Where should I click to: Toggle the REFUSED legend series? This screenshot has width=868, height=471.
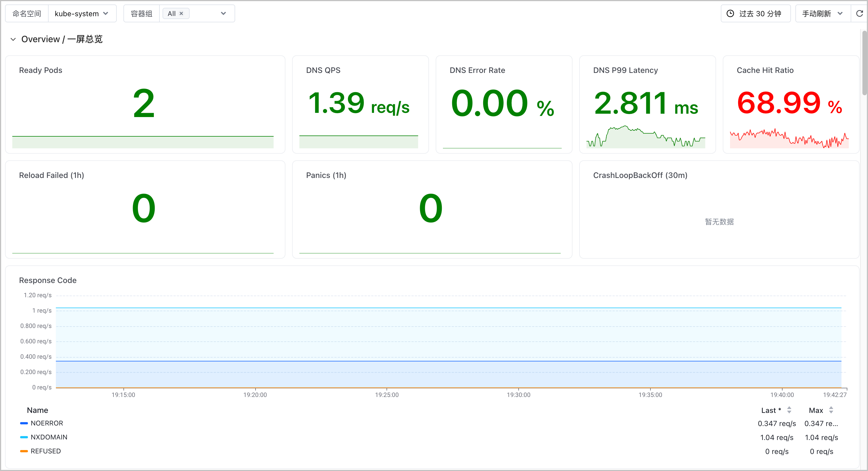[46, 451]
